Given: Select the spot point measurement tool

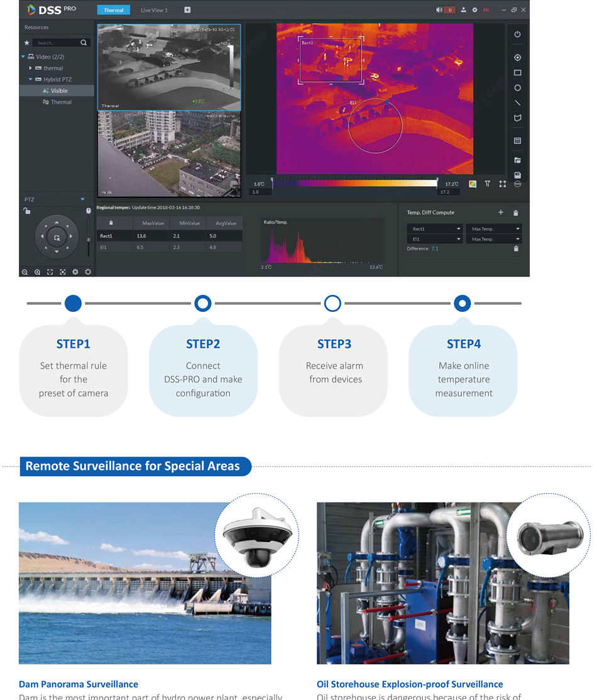Looking at the screenshot, I should [x=517, y=58].
